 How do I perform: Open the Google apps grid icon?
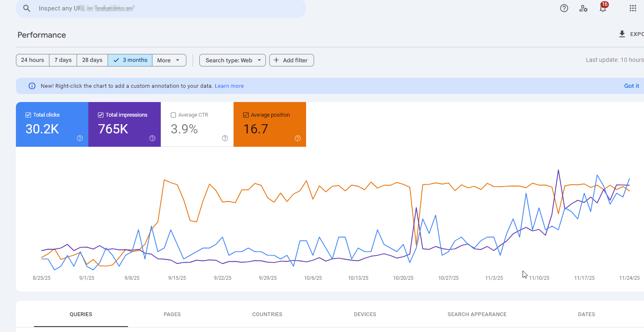633,8
